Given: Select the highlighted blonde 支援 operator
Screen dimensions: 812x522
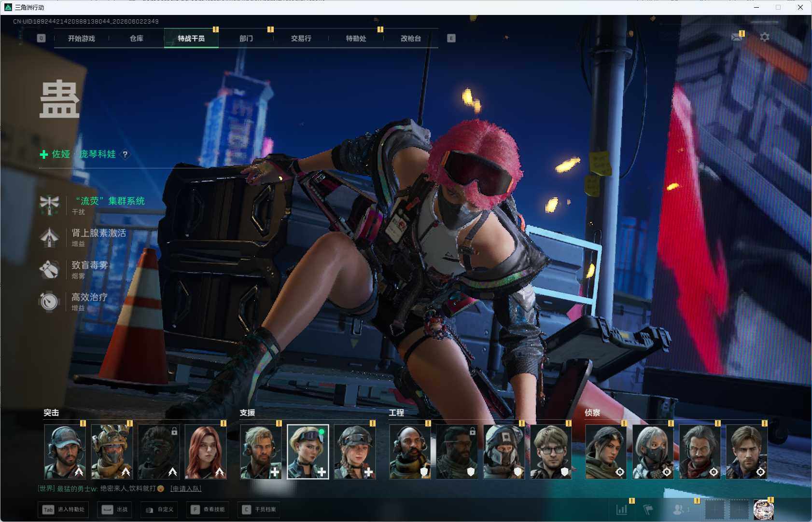Looking at the screenshot, I should (x=308, y=452).
